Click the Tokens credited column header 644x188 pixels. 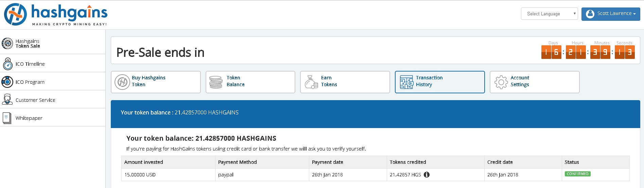[x=436, y=162]
